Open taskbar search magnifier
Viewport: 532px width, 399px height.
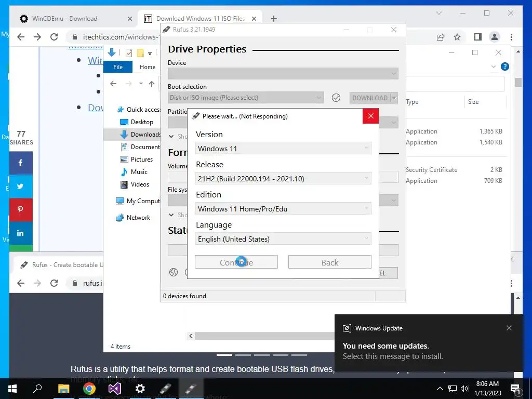click(x=37, y=388)
